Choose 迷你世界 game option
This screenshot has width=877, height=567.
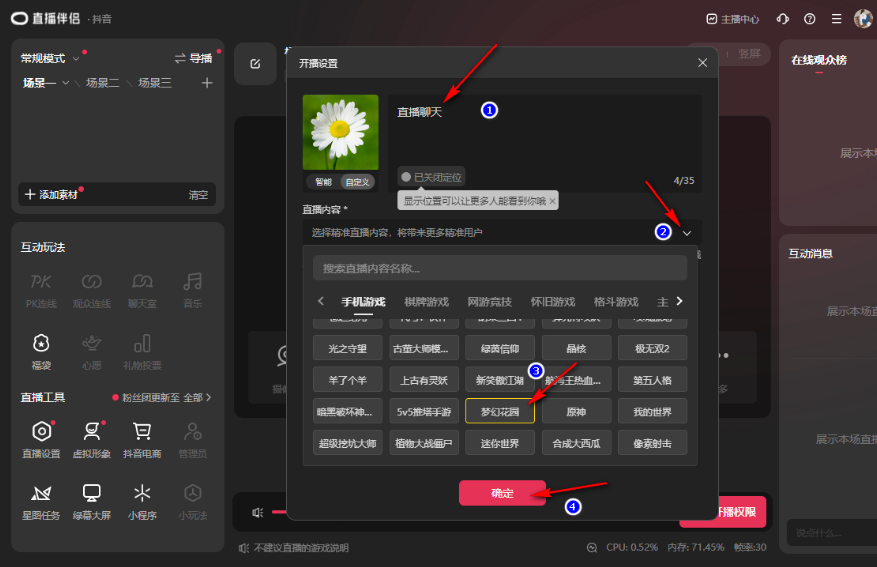click(500, 443)
